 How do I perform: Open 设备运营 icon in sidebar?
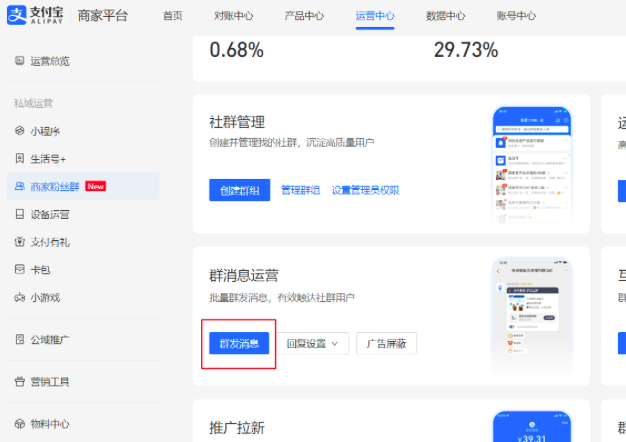20,214
